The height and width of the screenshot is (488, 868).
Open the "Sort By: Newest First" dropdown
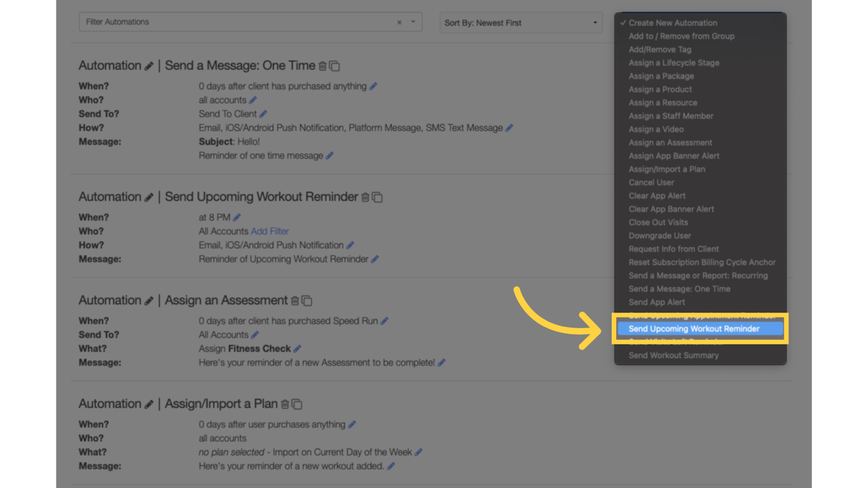(x=520, y=23)
